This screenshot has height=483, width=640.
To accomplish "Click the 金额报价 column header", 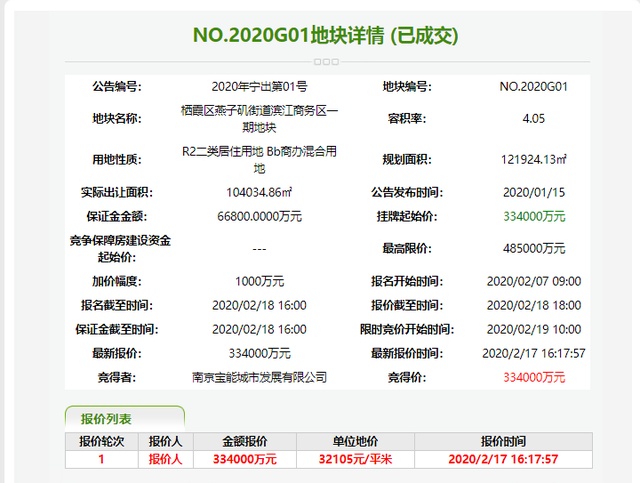I will [243, 441].
